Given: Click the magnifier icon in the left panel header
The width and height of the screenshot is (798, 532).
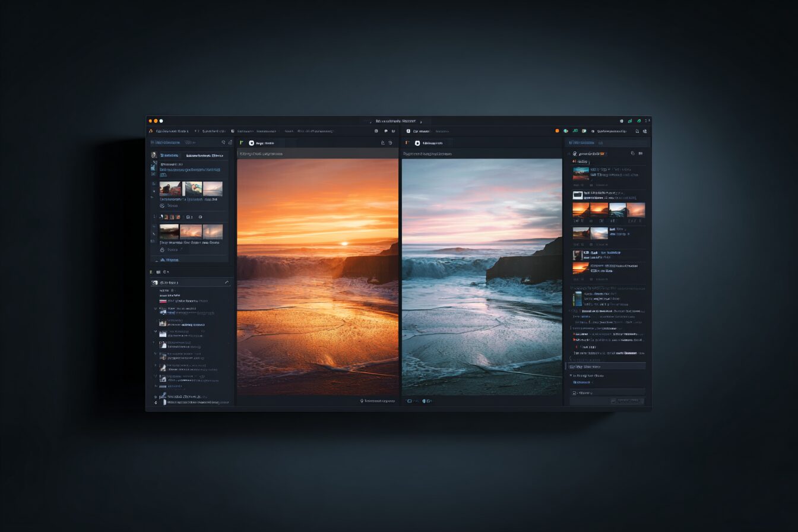Looking at the screenshot, I should 223,142.
